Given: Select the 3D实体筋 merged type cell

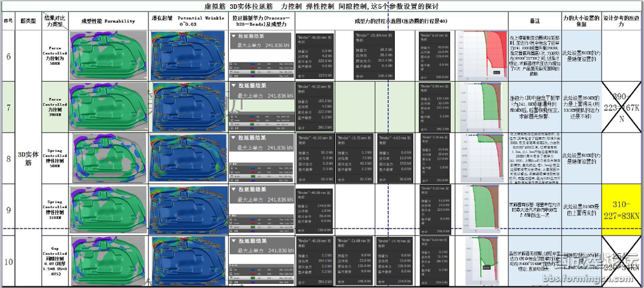Looking at the screenshot, I should coord(28,157).
